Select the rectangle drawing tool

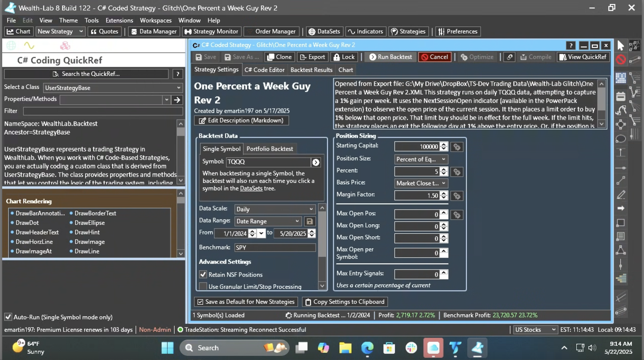[620, 222]
